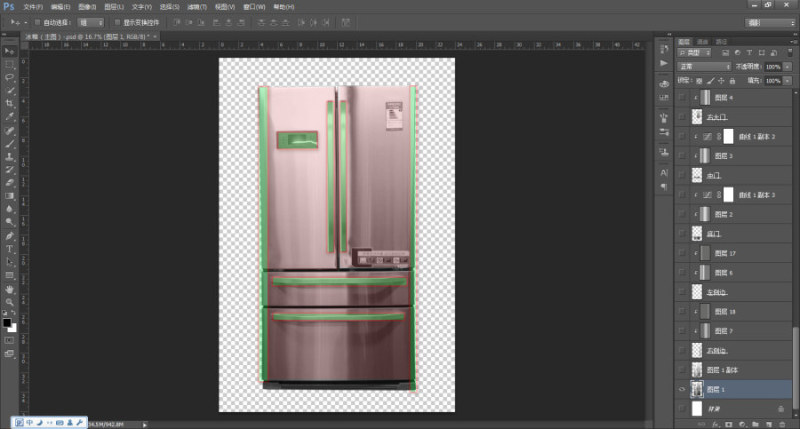Expand the layer filter 类型 dropdown
The height and width of the screenshot is (429, 800).
(694, 53)
